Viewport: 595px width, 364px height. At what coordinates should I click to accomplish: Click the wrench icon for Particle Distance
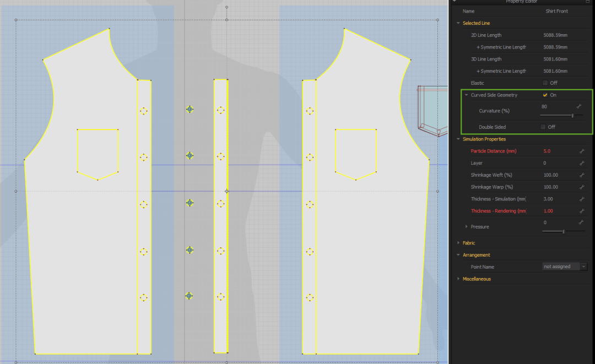[582, 151]
